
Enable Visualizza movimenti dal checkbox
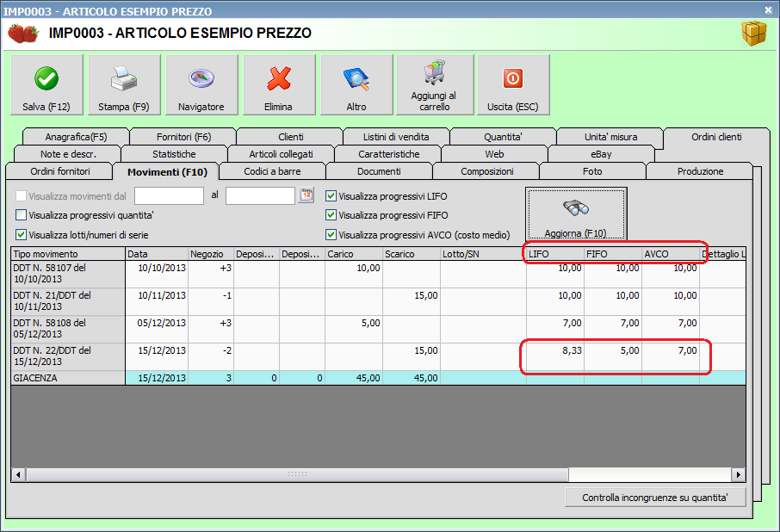tap(21, 196)
